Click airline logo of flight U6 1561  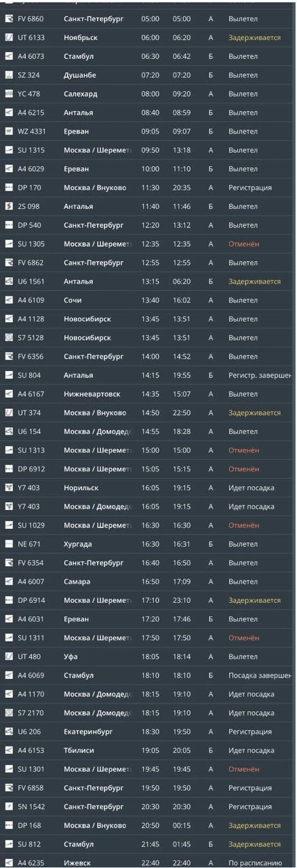coord(9,281)
